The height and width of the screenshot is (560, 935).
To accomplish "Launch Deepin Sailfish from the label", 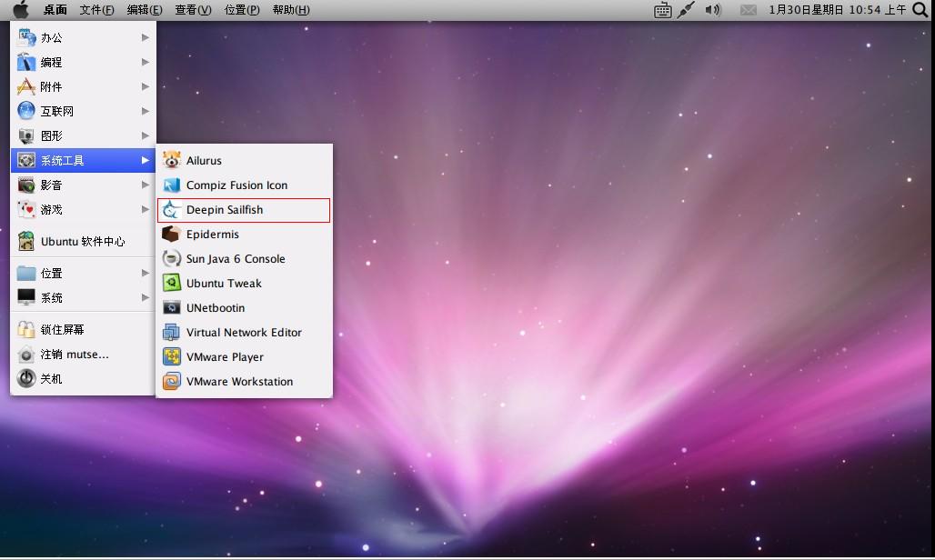I will click(x=225, y=210).
